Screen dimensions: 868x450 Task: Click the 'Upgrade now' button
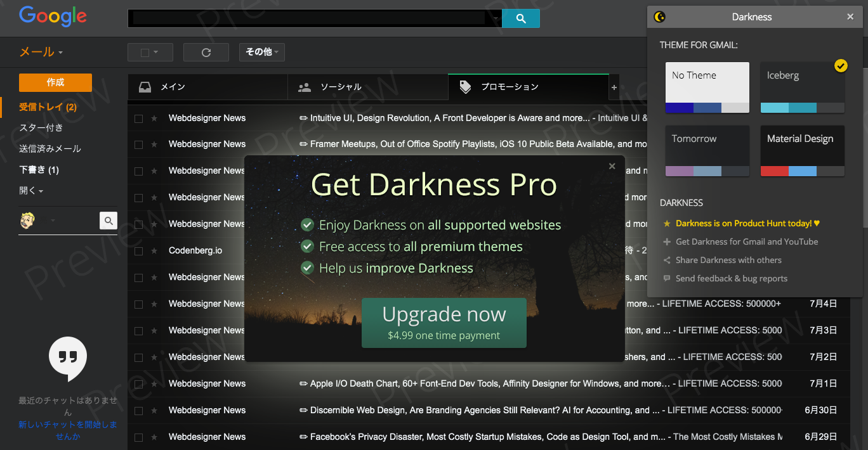(x=444, y=323)
